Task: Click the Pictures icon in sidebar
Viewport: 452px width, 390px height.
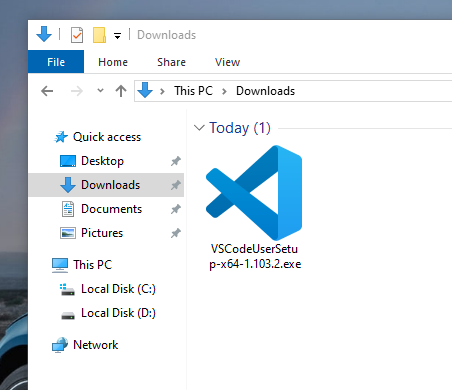Action: click(x=68, y=233)
